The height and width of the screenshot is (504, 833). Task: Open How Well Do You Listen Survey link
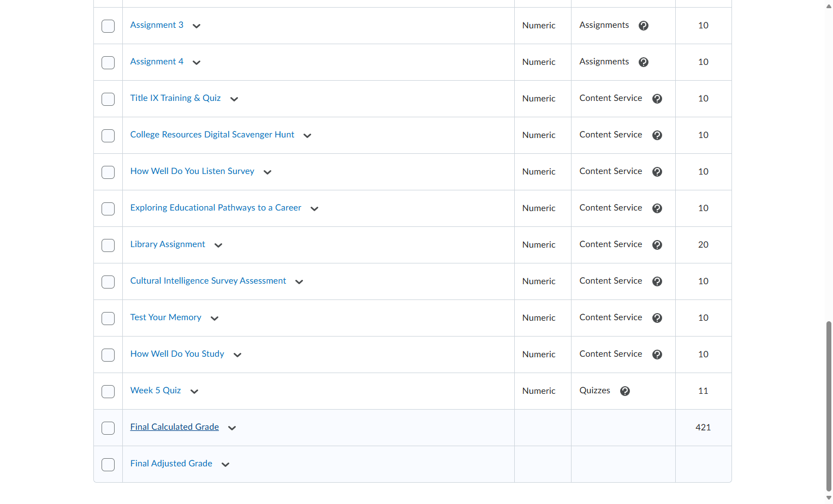click(192, 171)
